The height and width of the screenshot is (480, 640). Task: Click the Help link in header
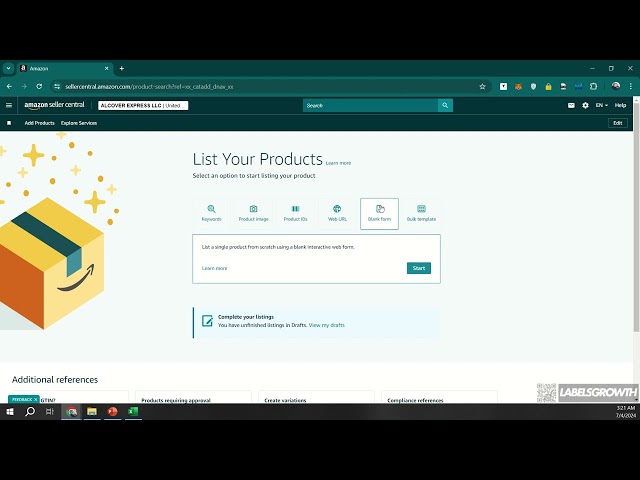[x=620, y=105]
